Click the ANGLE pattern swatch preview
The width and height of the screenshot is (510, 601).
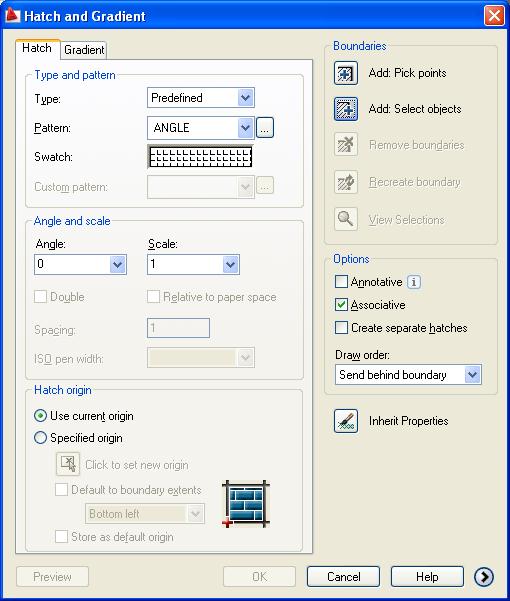click(x=200, y=157)
